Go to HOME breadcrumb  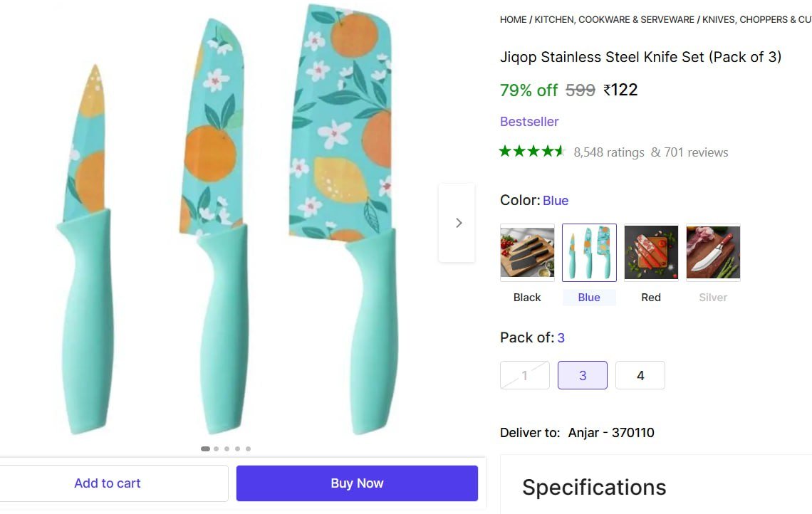(513, 20)
